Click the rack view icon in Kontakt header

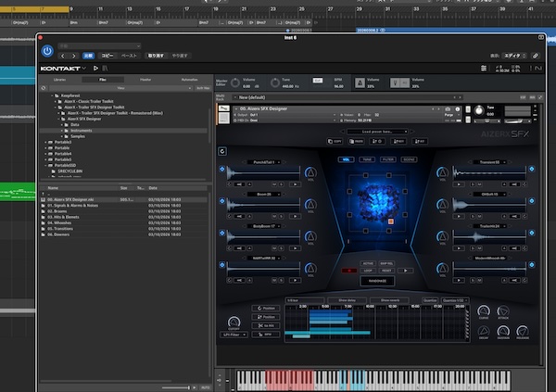(484, 68)
